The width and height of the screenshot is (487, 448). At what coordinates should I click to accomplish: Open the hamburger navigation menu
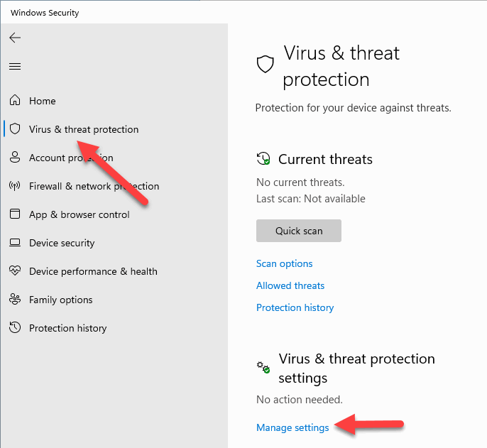[15, 66]
